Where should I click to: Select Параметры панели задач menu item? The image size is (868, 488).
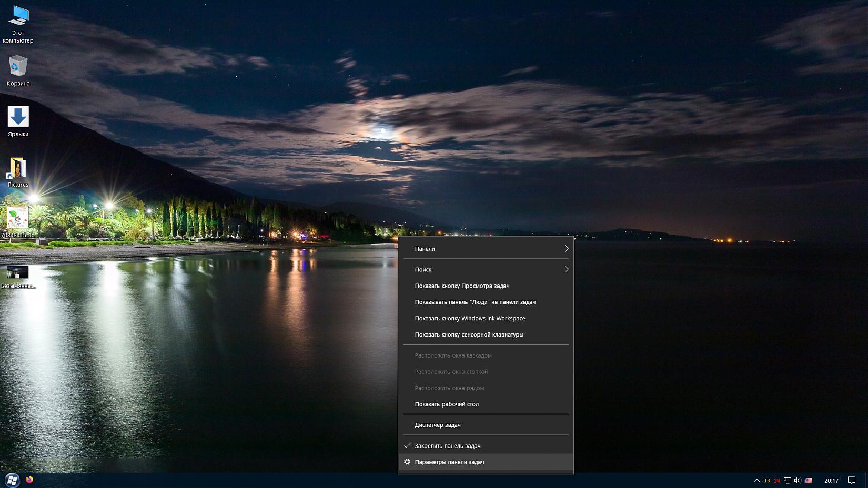click(449, 462)
